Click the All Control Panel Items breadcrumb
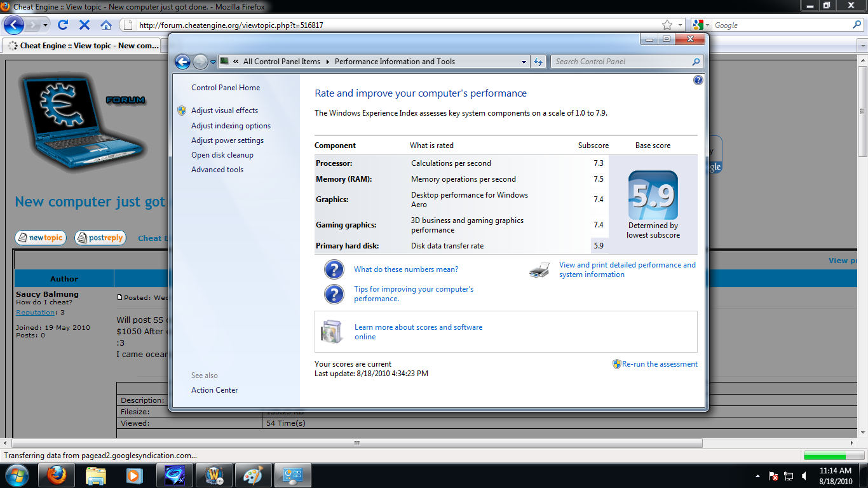The height and width of the screenshot is (488, 868). [281, 62]
